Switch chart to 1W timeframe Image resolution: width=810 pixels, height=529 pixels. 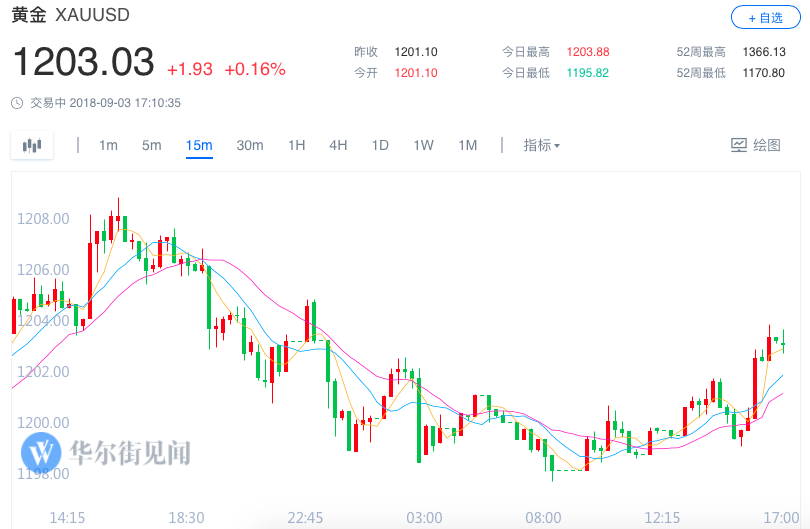click(x=423, y=145)
